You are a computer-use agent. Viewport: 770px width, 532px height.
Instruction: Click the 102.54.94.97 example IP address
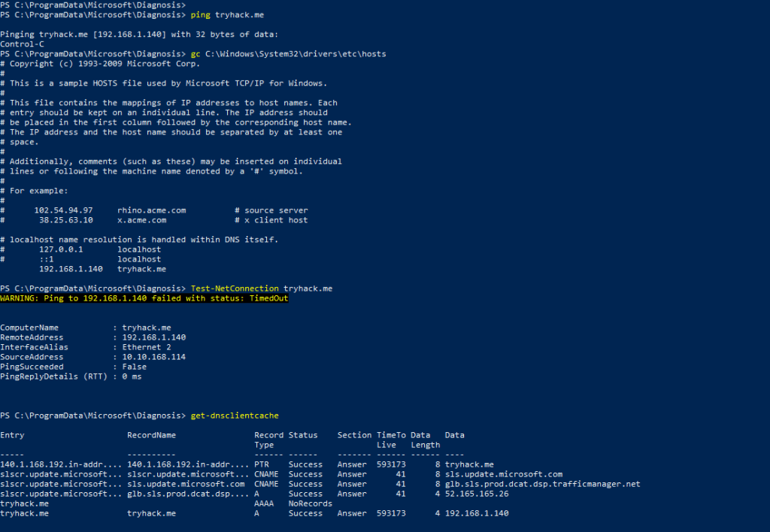(63, 210)
